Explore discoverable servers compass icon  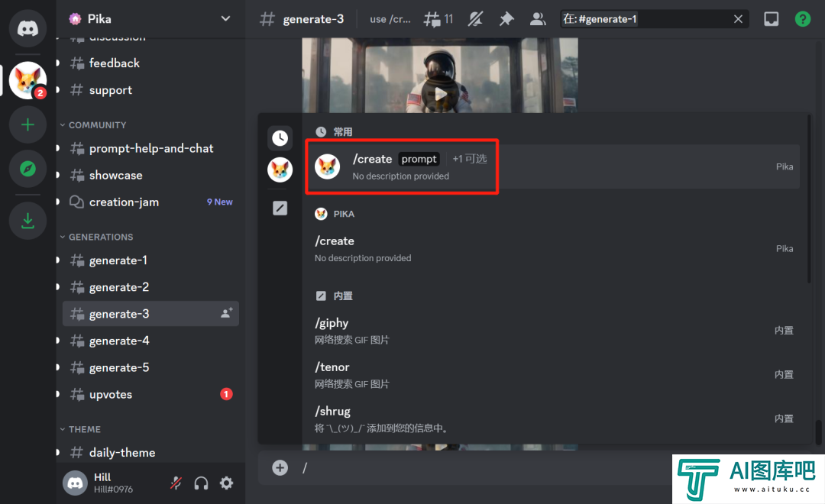pyautogui.click(x=28, y=169)
